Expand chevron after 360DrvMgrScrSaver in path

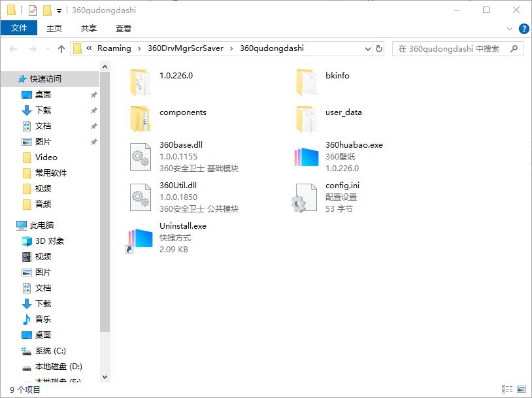232,48
